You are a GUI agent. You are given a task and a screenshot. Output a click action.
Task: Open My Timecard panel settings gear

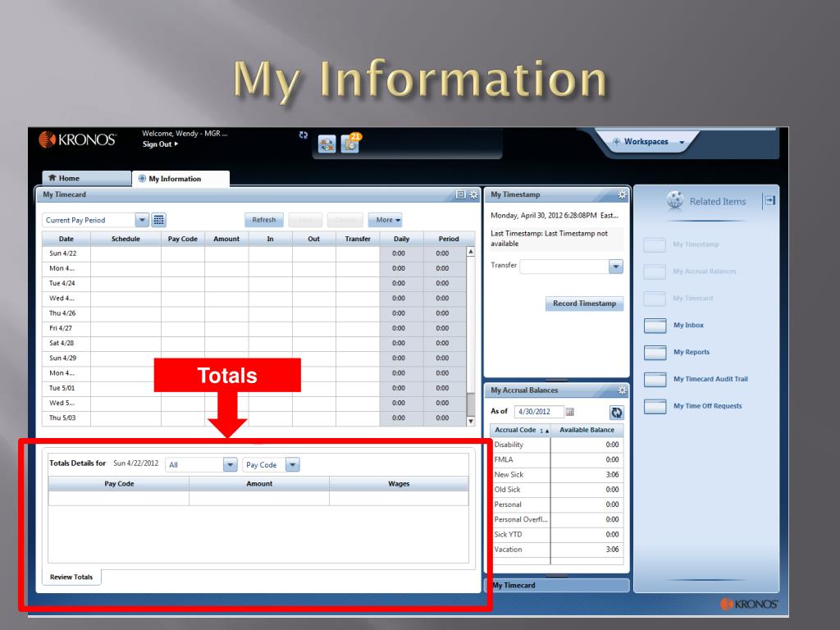pyautogui.click(x=473, y=194)
